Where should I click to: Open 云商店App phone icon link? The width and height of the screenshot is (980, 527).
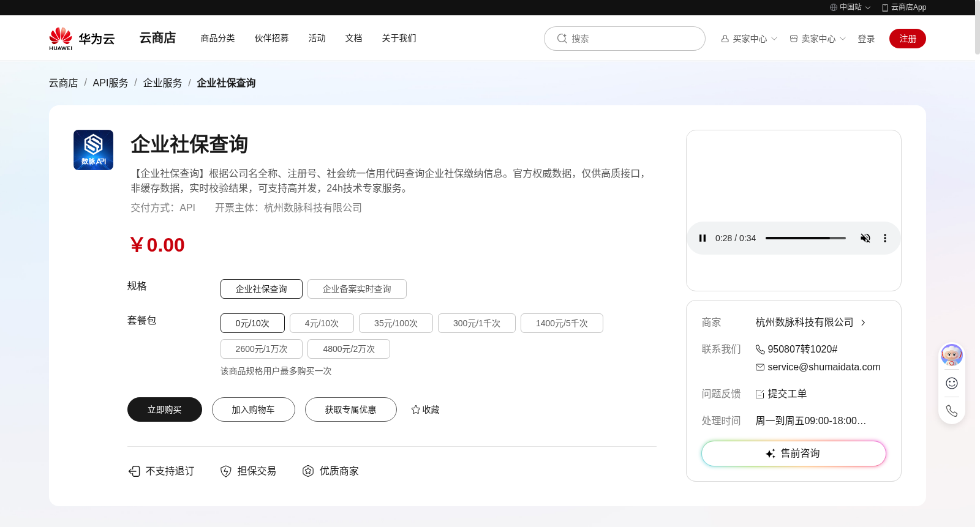pyautogui.click(x=885, y=7)
